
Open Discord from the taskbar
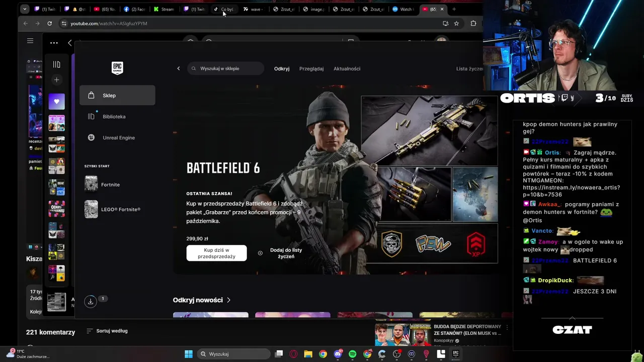338,354
